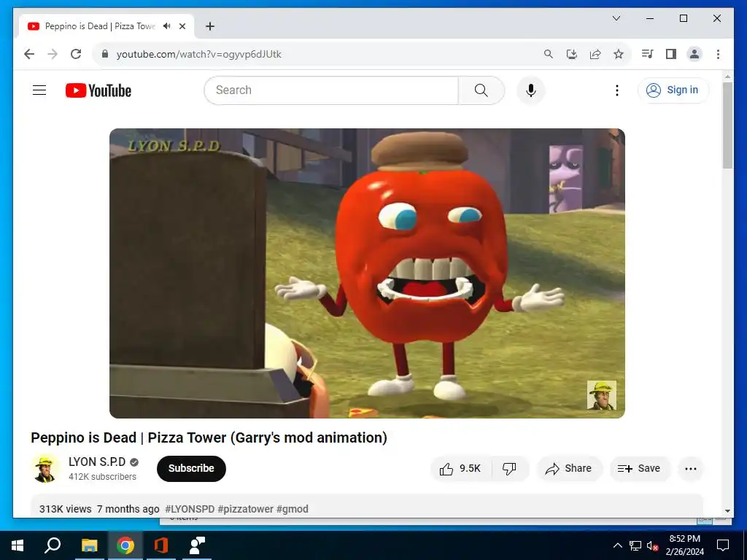Share this page with the address bar share icon
This screenshot has height=560, width=747.
595,54
